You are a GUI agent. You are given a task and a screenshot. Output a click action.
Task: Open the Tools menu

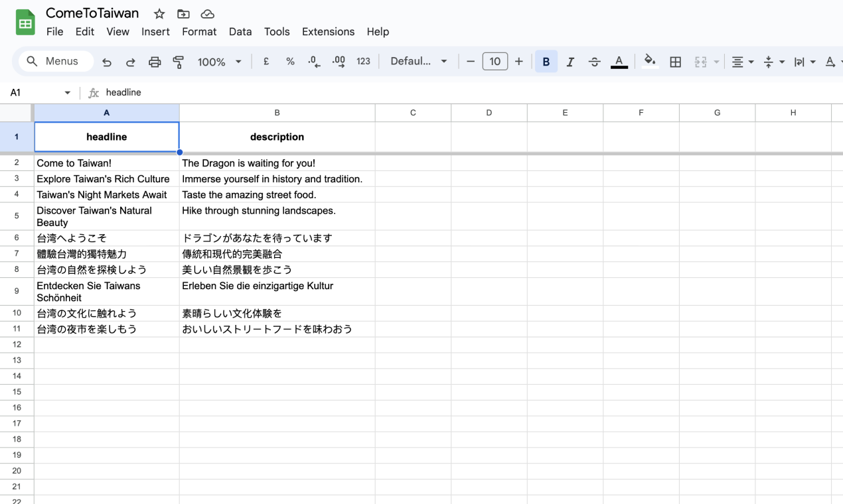point(277,31)
